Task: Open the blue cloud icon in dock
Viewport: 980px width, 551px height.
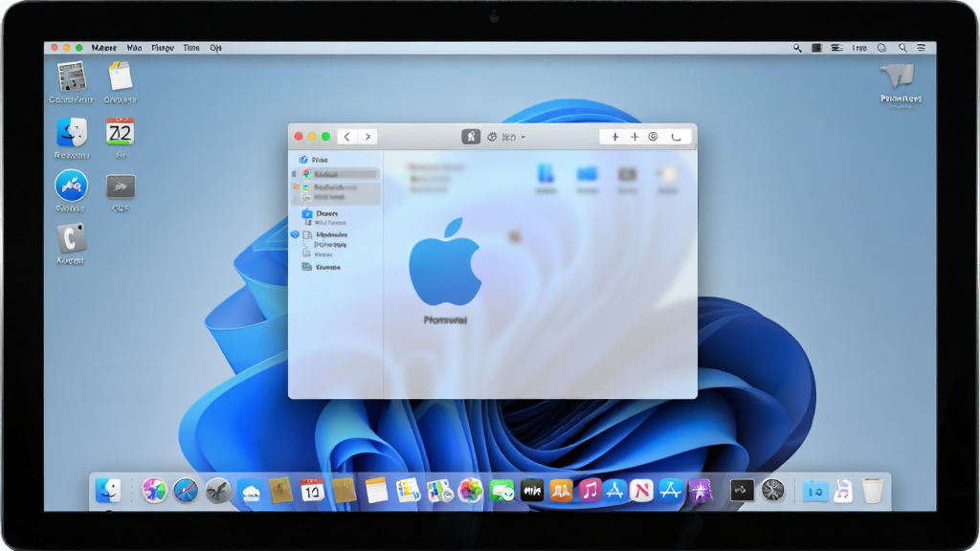Action: click(x=250, y=492)
